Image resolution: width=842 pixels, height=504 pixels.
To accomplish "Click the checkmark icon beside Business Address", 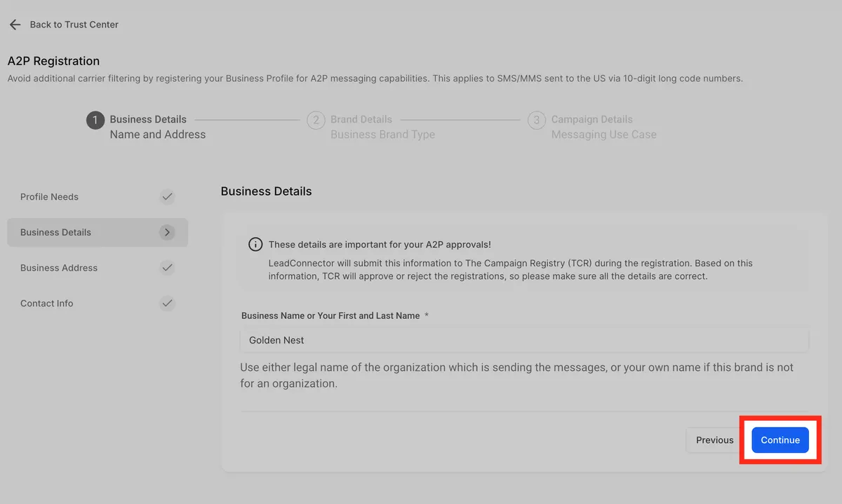I will (x=167, y=268).
